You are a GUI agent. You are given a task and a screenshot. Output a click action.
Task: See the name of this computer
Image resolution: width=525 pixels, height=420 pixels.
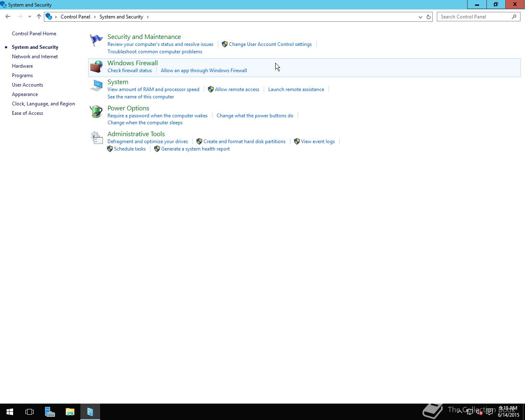click(141, 97)
